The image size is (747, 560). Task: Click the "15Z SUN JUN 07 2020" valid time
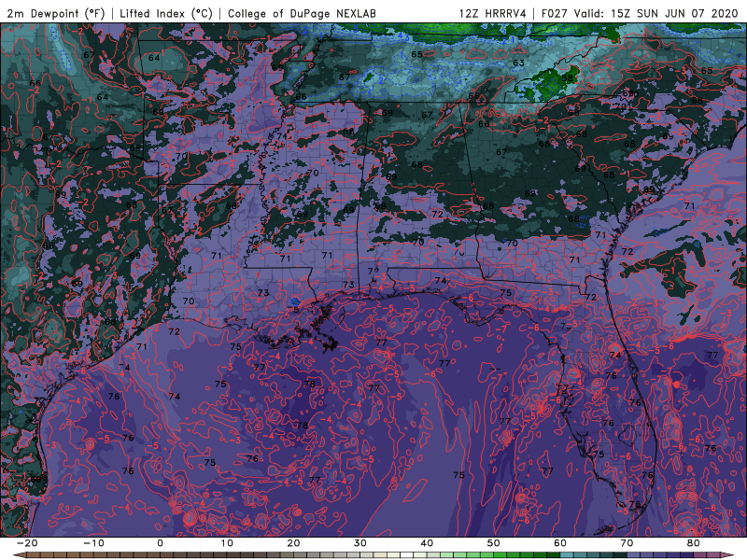click(x=674, y=13)
